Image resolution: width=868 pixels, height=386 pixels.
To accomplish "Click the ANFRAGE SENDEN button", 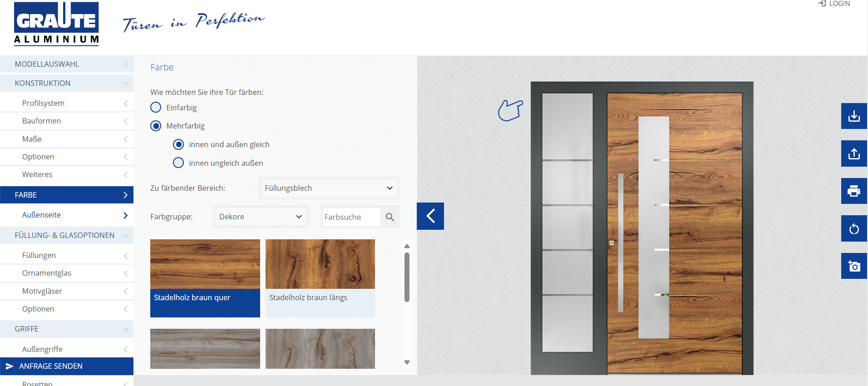I will pyautogui.click(x=67, y=366).
